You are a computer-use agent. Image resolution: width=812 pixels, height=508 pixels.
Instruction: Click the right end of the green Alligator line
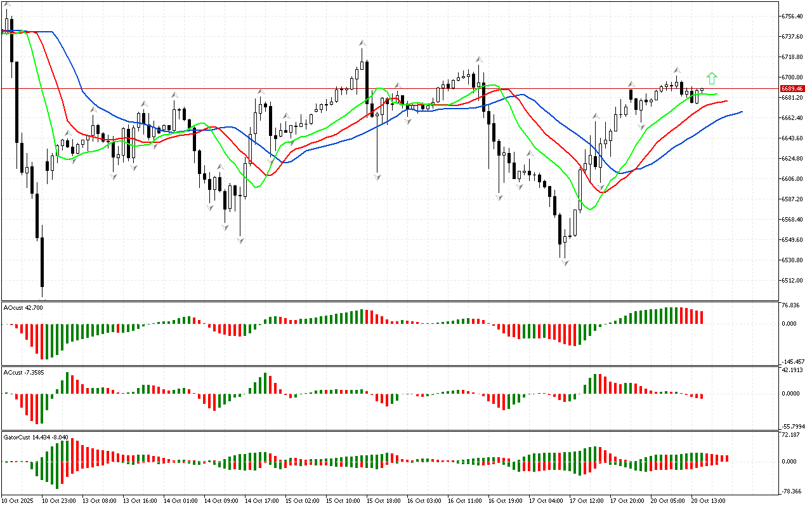coord(717,94)
